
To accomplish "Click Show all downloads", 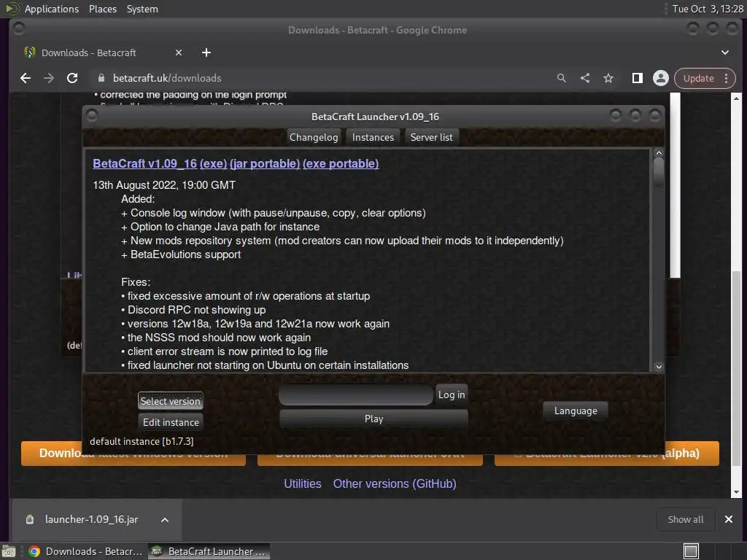I will click(x=686, y=519).
